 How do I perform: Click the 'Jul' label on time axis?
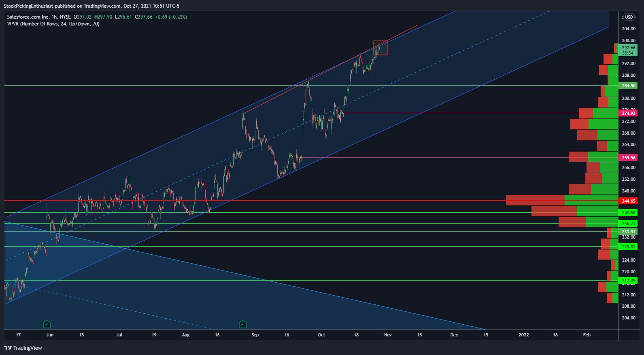119,335
